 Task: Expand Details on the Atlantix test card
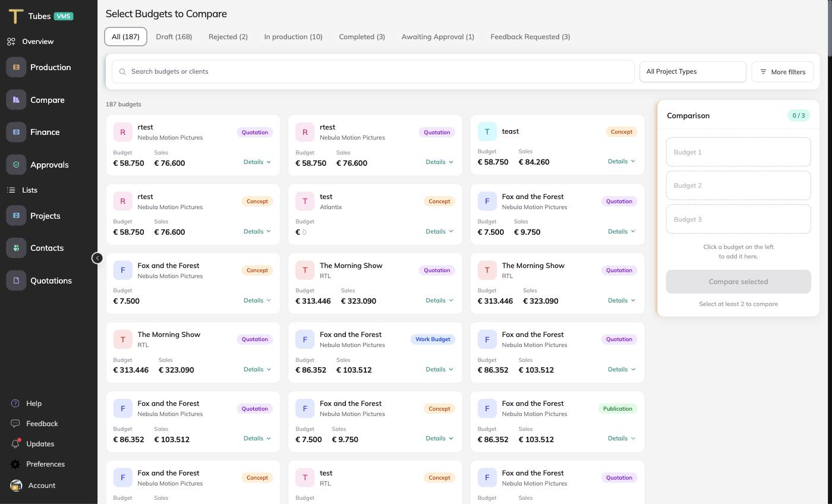pos(439,232)
